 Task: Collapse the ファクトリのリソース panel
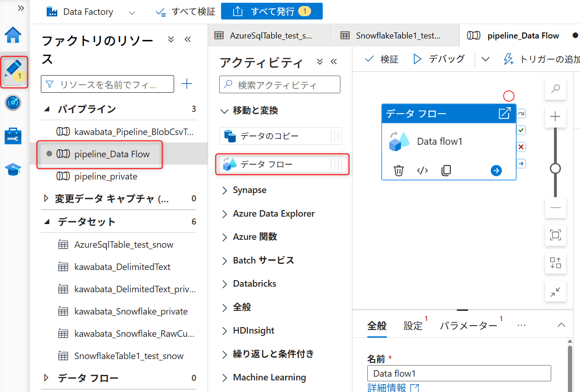tap(188, 39)
